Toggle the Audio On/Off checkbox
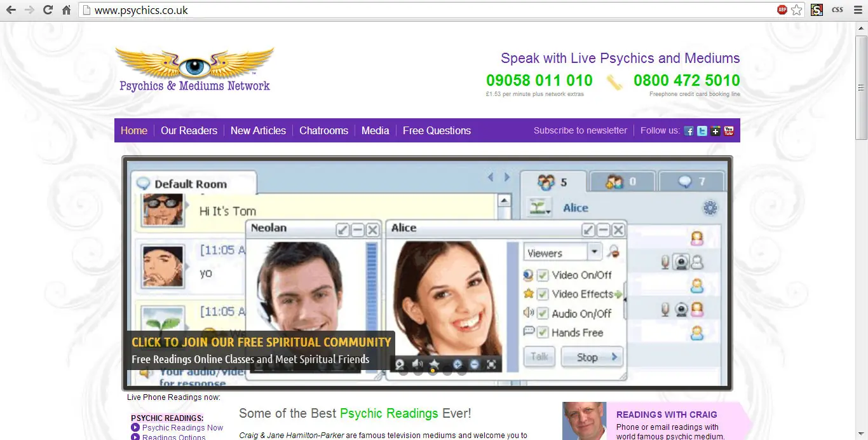 coord(542,313)
